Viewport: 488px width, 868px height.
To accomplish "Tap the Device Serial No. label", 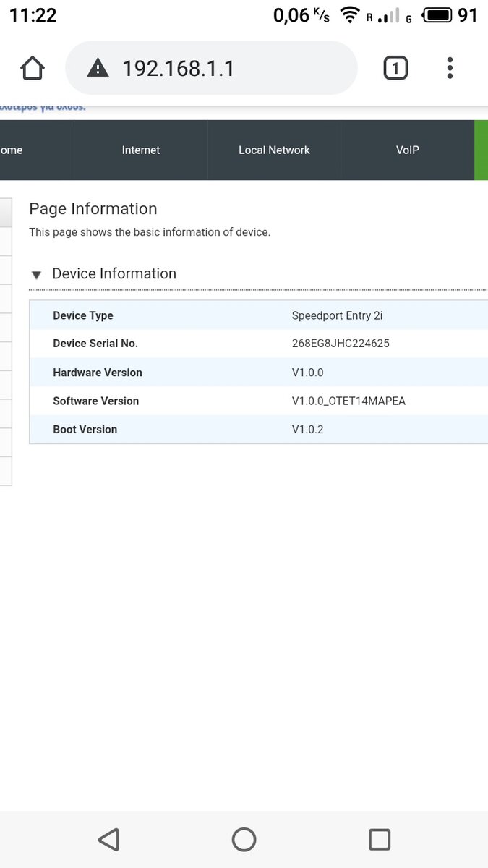I will pos(95,344).
